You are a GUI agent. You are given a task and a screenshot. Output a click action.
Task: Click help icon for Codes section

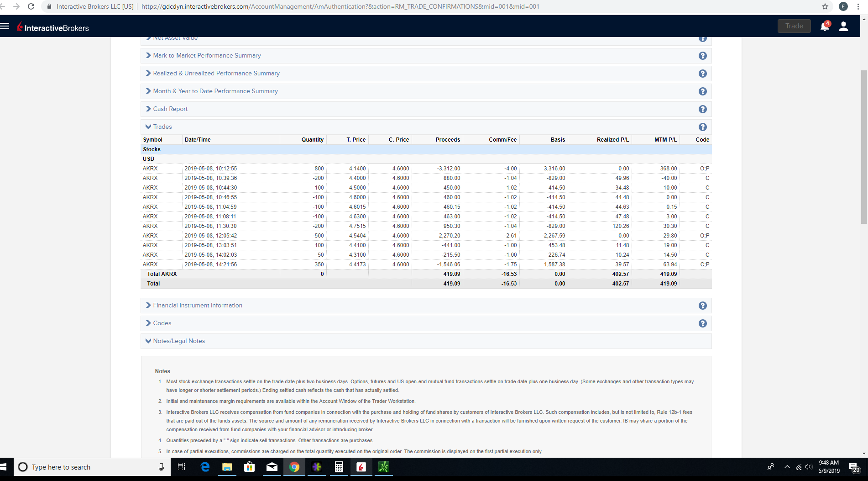(702, 323)
